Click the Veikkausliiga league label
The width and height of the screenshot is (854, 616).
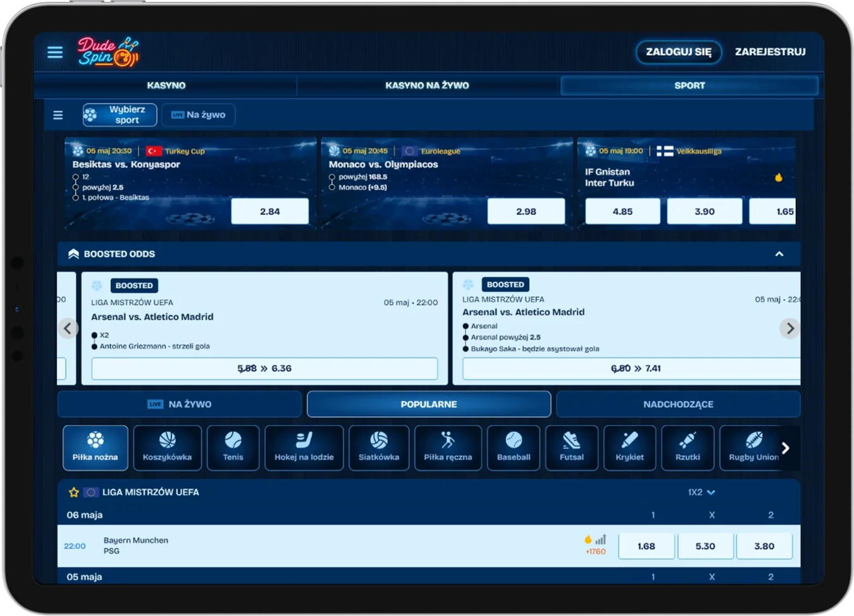699,151
